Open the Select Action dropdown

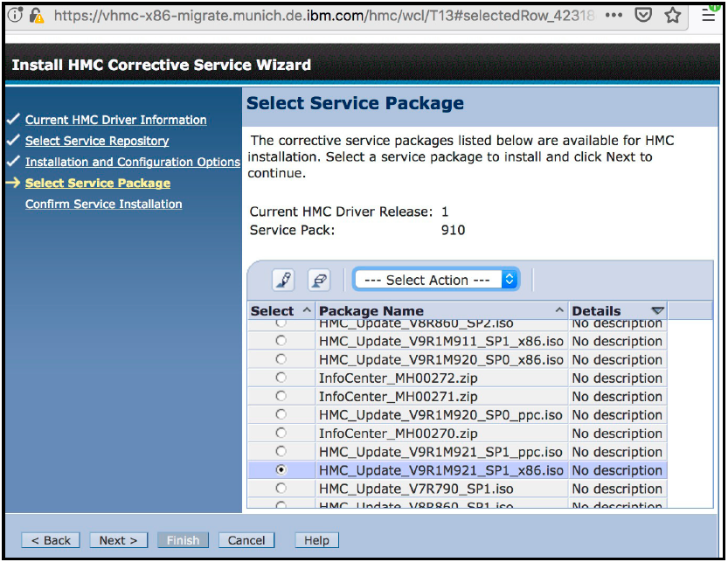click(436, 280)
